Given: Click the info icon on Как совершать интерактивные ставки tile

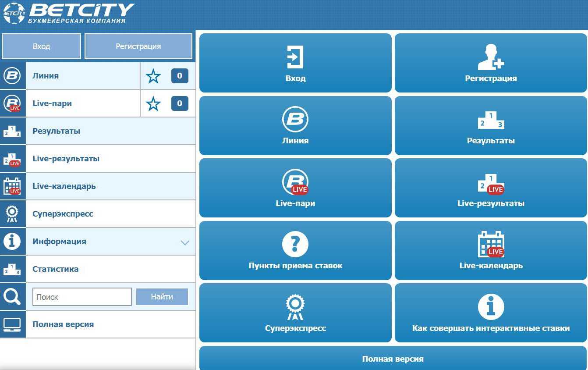Looking at the screenshot, I should (x=491, y=307).
